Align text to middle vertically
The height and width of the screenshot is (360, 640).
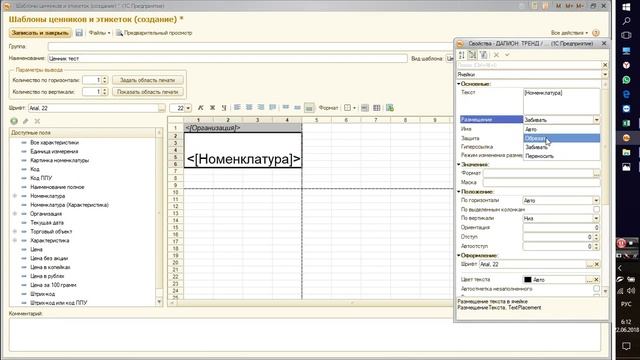(x=298, y=107)
